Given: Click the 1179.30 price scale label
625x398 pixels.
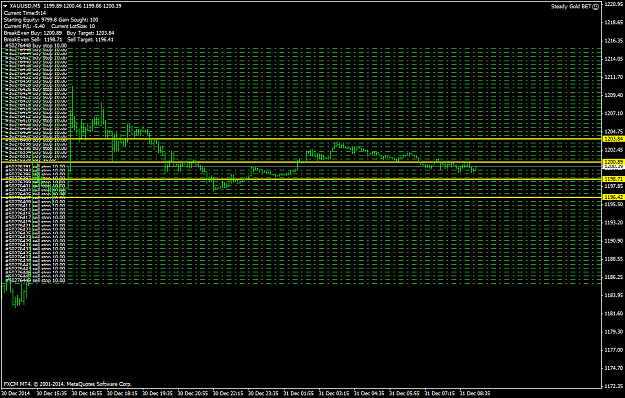Looking at the screenshot, I should [614, 332].
